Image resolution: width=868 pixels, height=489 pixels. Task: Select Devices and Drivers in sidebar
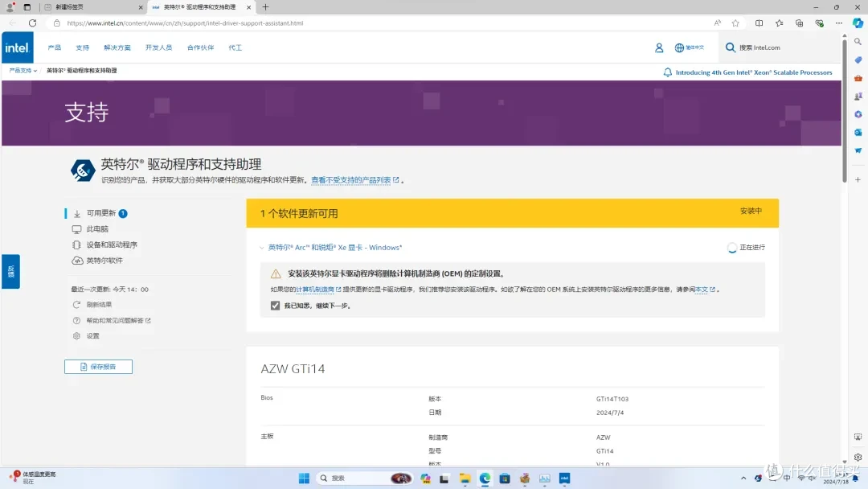point(112,244)
